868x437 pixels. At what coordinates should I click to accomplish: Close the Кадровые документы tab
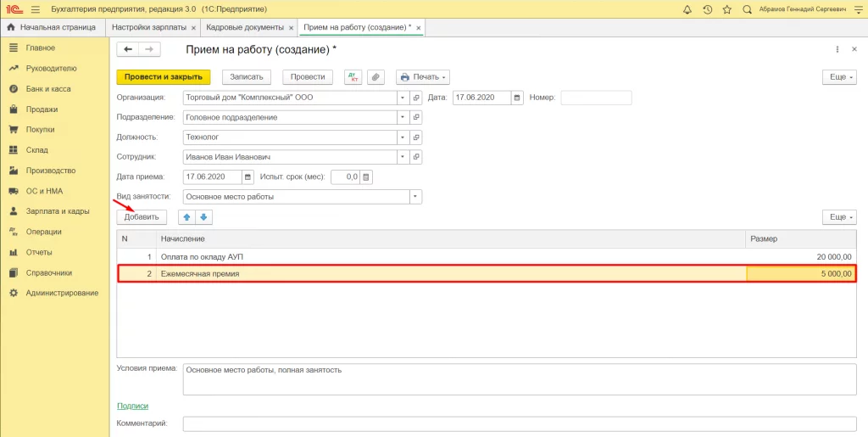click(x=292, y=28)
